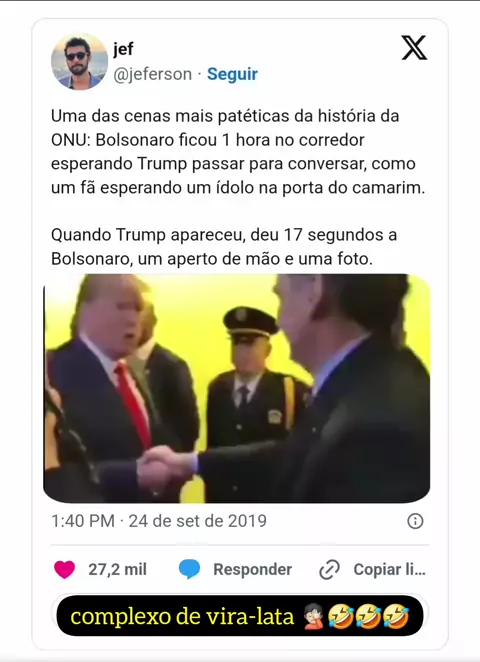Screen dimensions: 480x662
Task: Like the tweet with heart icon
Action: click(x=65, y=569)
